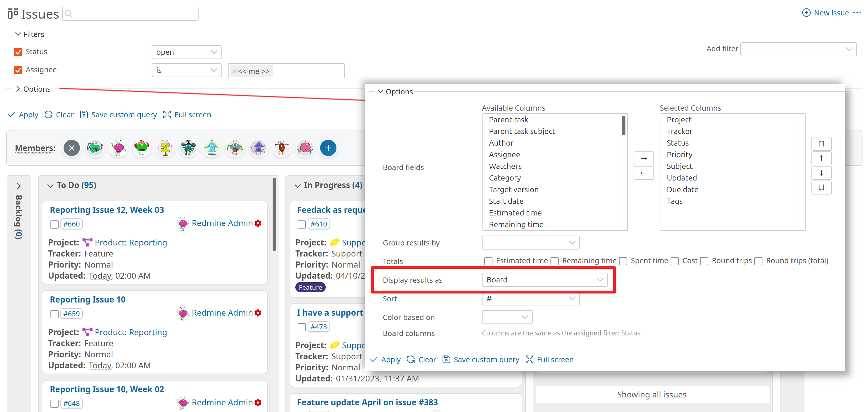
Task: Collapse the 'To Do (95)' column
Action: (50, 185)
